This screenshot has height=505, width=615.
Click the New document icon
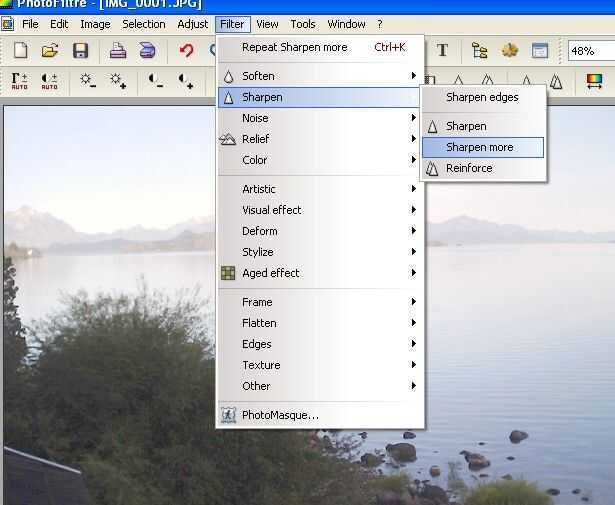[x=20, y=51]
